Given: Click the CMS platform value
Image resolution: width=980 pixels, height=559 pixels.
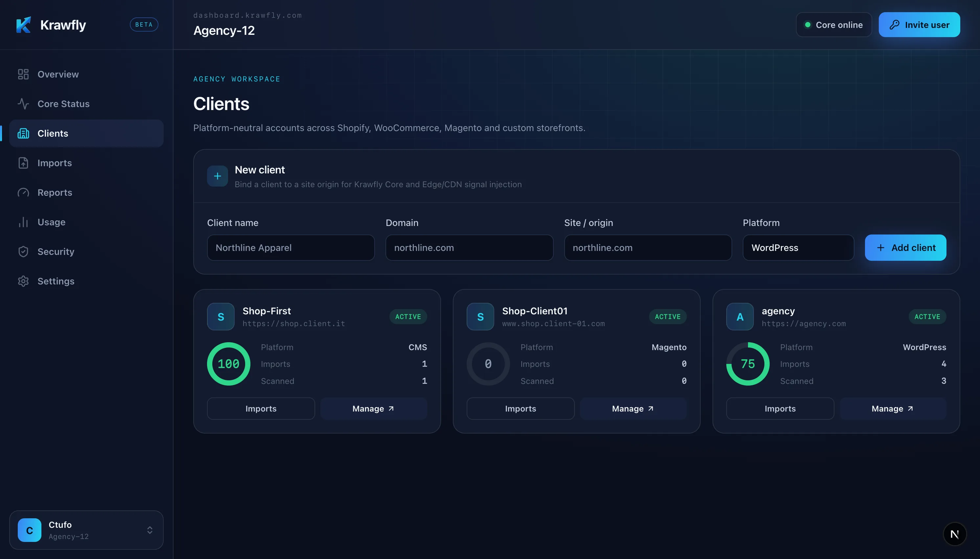Looking at the screenshot, I should [418, 347].
